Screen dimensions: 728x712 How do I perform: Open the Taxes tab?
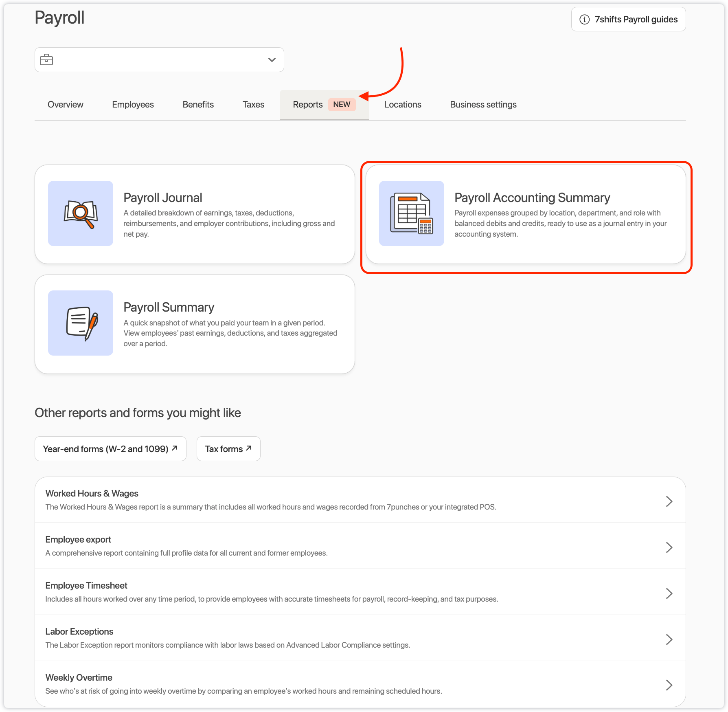[x=253, y=105]
